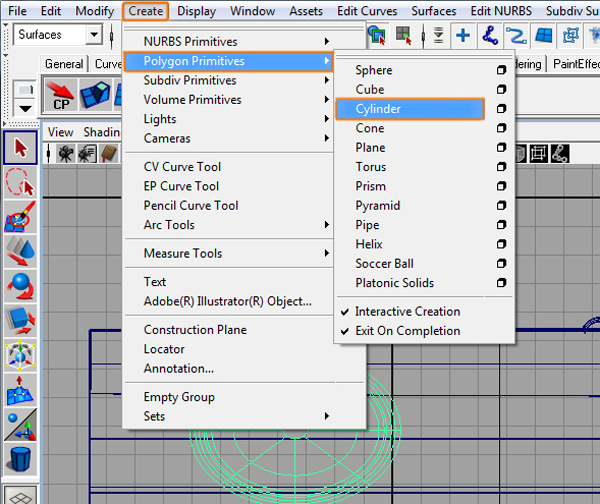Select the Show Manipulator tool
600x504 pixels.
(x=20, y=424)
